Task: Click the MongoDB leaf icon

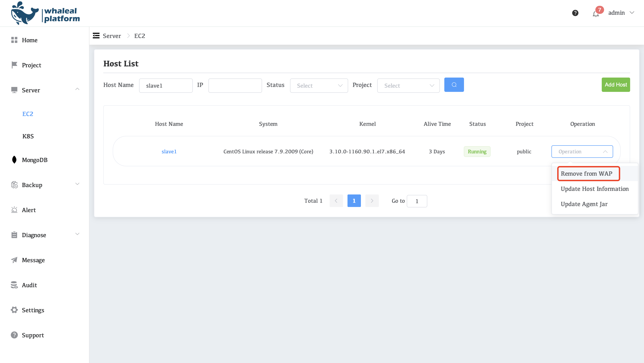Action: tap(14, 160)
